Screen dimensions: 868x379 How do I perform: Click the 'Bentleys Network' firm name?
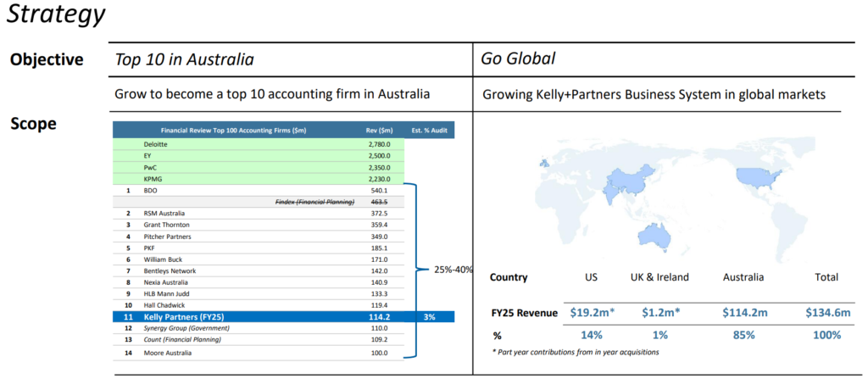(170, 271)
